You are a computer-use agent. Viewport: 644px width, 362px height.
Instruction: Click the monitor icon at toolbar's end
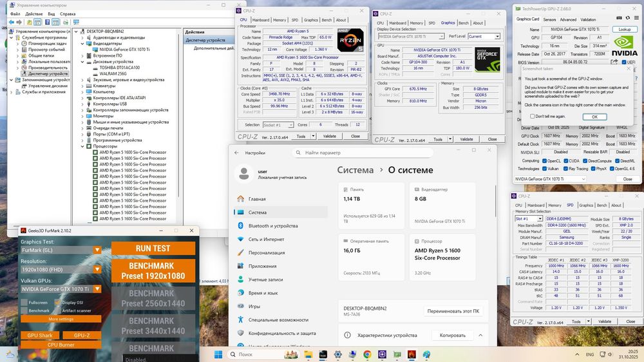click(x=76, y=22)
